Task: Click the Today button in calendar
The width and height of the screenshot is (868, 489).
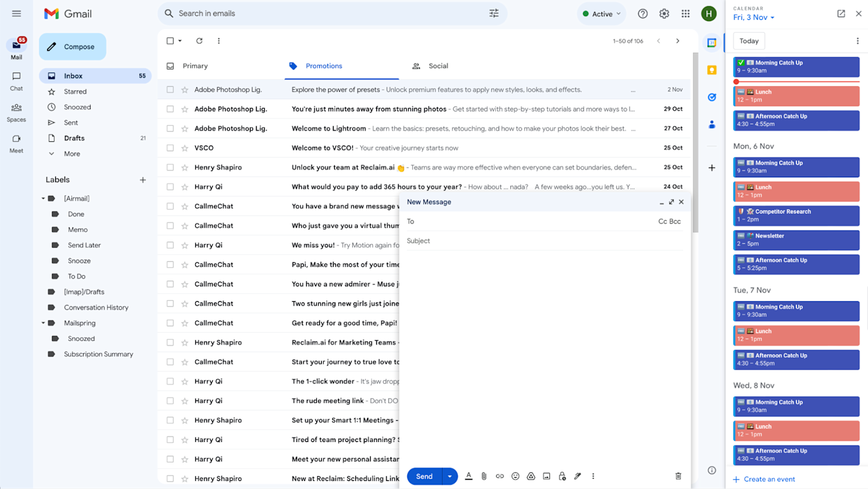Action: click(x=749, y=41)
